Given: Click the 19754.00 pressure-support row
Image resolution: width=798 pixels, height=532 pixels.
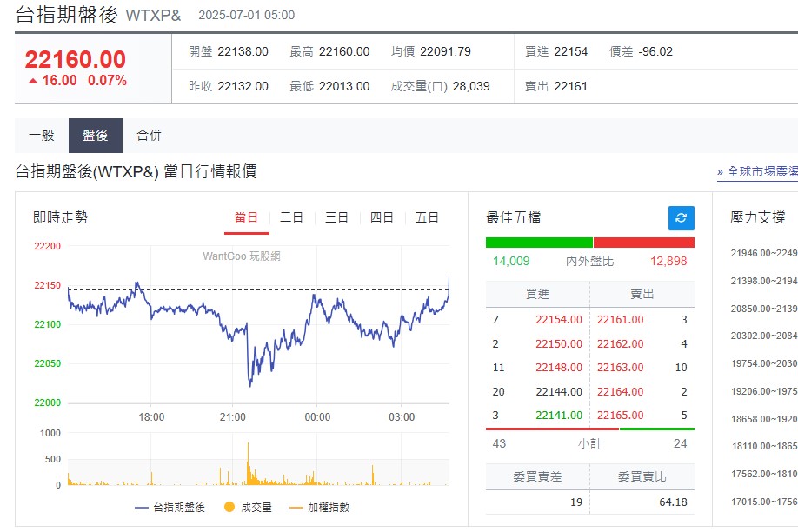Looking at the screenshot, I should (x=764, y=364).
